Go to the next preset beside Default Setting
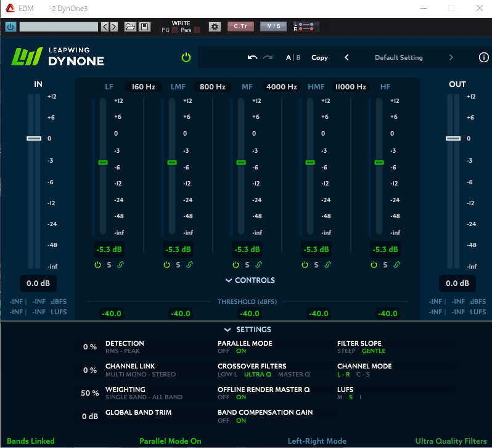Viewport: 492px width, 448px height. [x=451, y=57]
